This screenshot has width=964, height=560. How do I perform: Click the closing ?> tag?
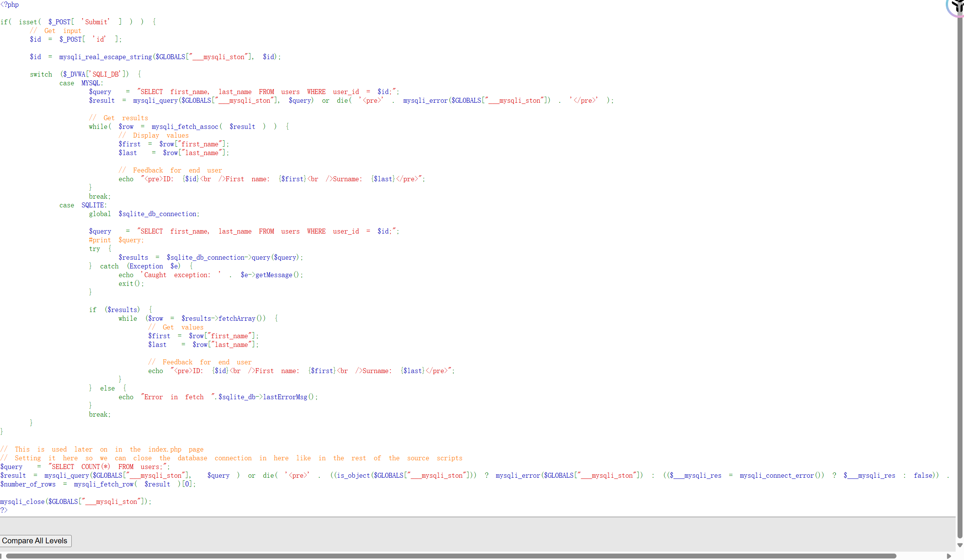4,510
